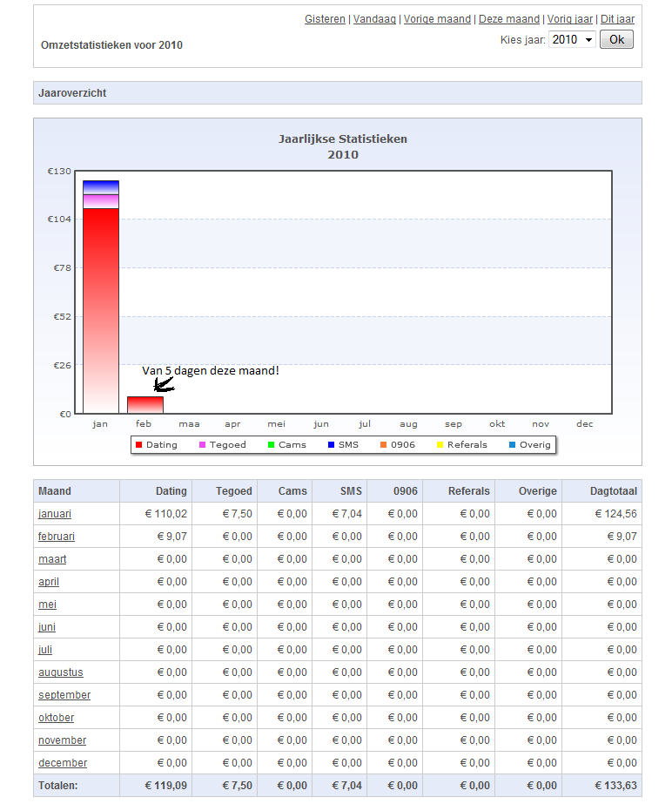Go to Vorige maand statistics
Viewport: 672px width, 804px height.
437,19
